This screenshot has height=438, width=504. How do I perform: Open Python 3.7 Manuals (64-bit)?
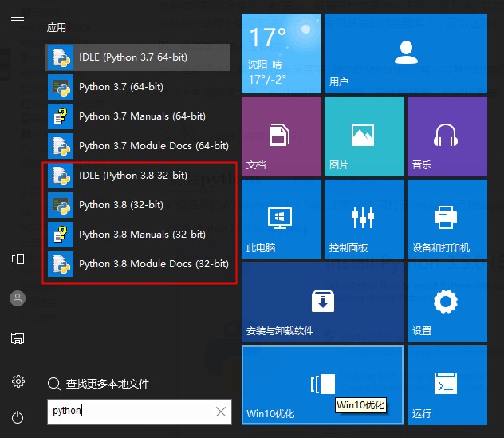138,116
